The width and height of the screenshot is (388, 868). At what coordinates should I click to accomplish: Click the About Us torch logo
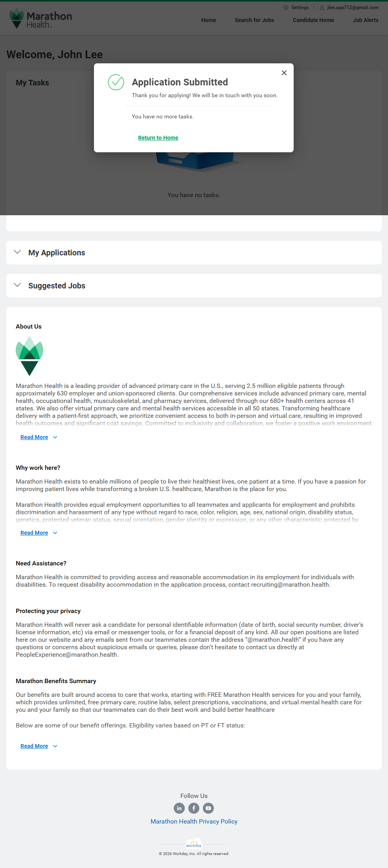click(x=29, y=356)
